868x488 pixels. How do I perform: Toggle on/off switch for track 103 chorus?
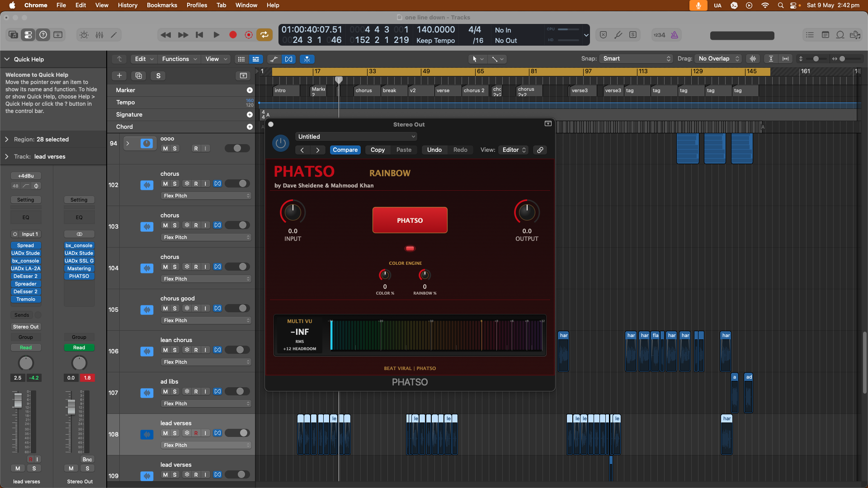[x=238, y=225]
